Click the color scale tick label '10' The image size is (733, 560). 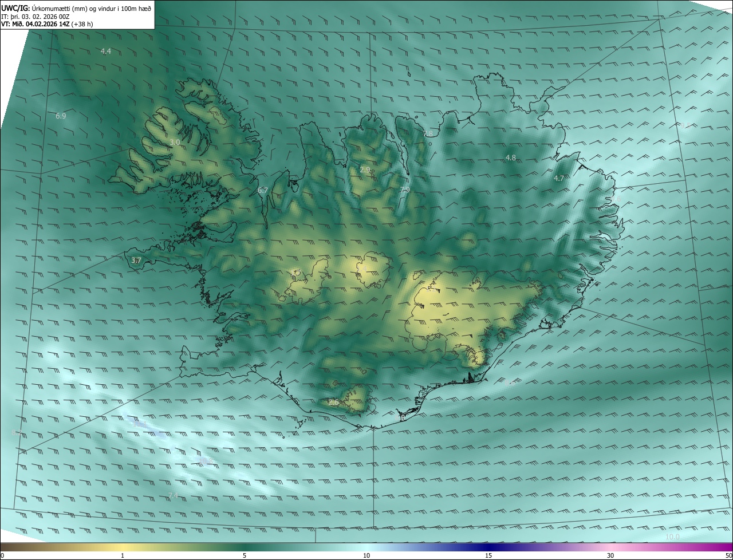366,555
